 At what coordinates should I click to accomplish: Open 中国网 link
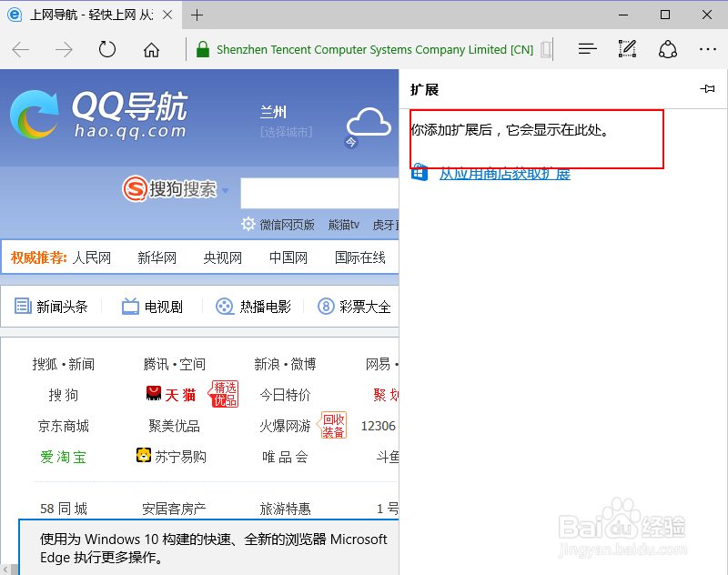(x=288, y=257)
